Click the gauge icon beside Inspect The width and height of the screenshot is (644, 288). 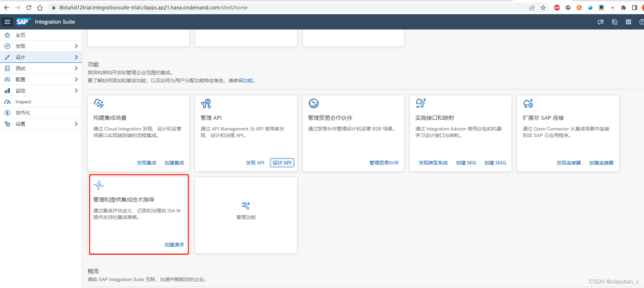coord(7,102)
